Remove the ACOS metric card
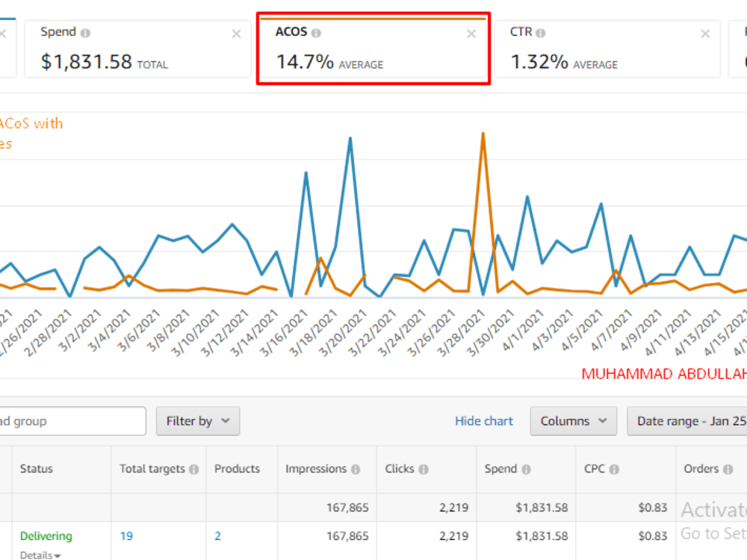The image size is (747, 560). click(471, 34)
